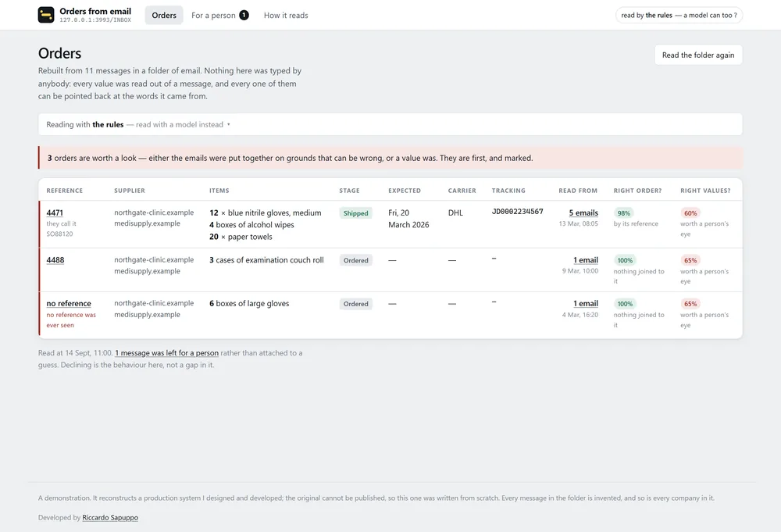Click the Orders page heading
Screen dimensions: 781x532
pyautogui.click(x=60, y=53)
